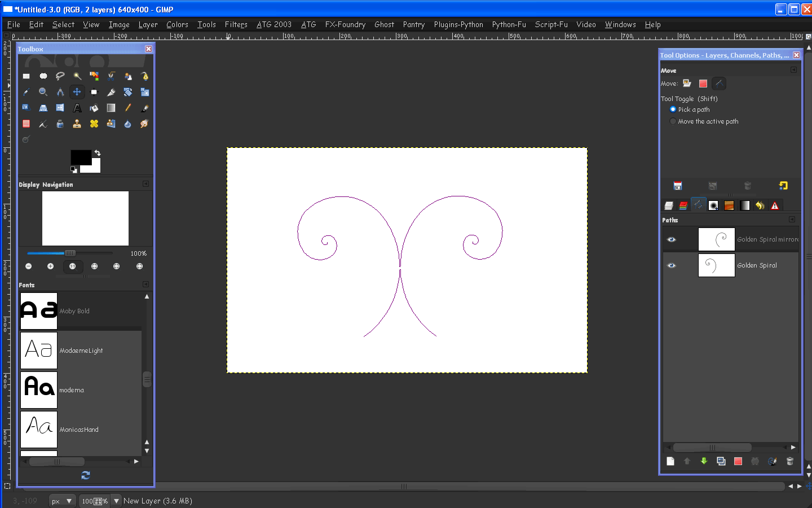Select the Crop knife tool
The width and height of the screenshot is (812, 508).
click(111, 91)
